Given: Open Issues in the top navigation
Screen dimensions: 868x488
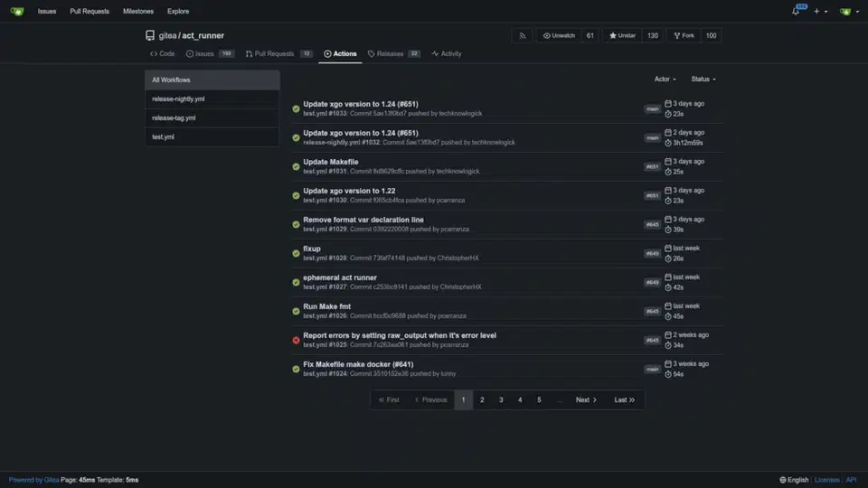Looking at the screenshot, I should pos(47,11).
